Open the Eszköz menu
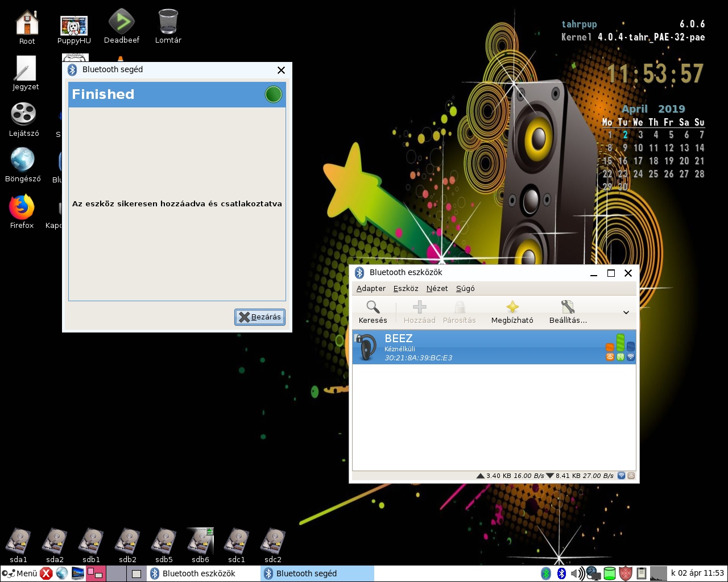Image resolution: width=728 pixels, height=582 pixels. pos(406,288)
